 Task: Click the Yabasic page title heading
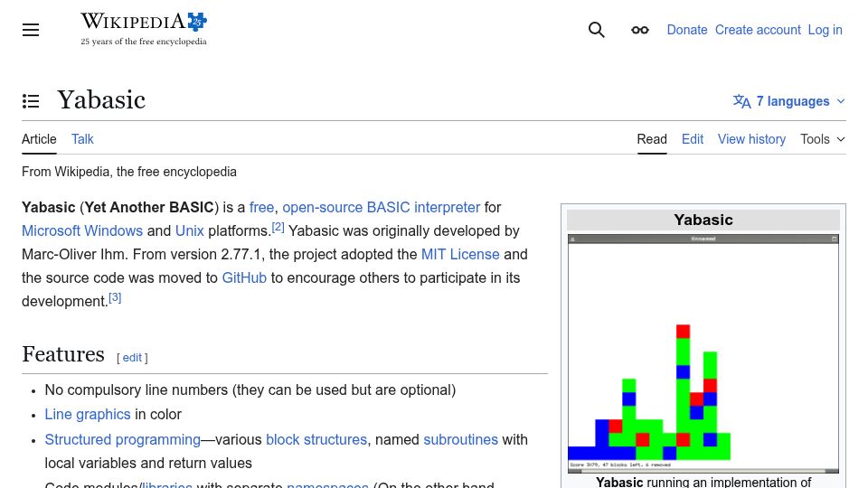(101, 100)
